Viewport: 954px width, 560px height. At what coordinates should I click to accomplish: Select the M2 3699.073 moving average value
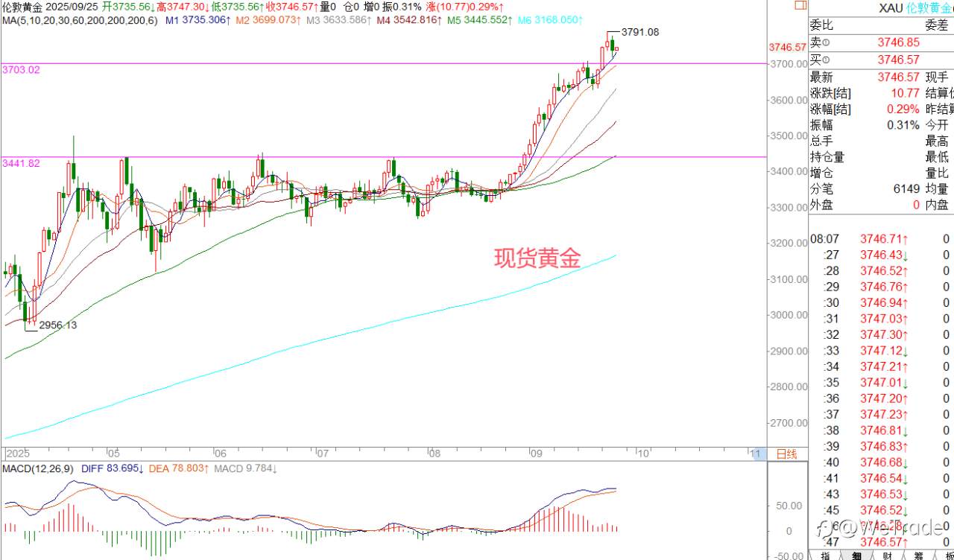tap(268, 20)
